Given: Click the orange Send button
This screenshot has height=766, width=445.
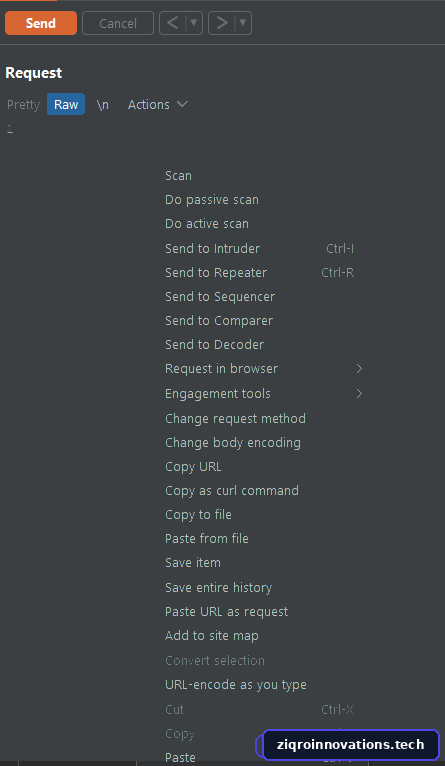Looking at the screenshot, I should click(x=41, y=23).
